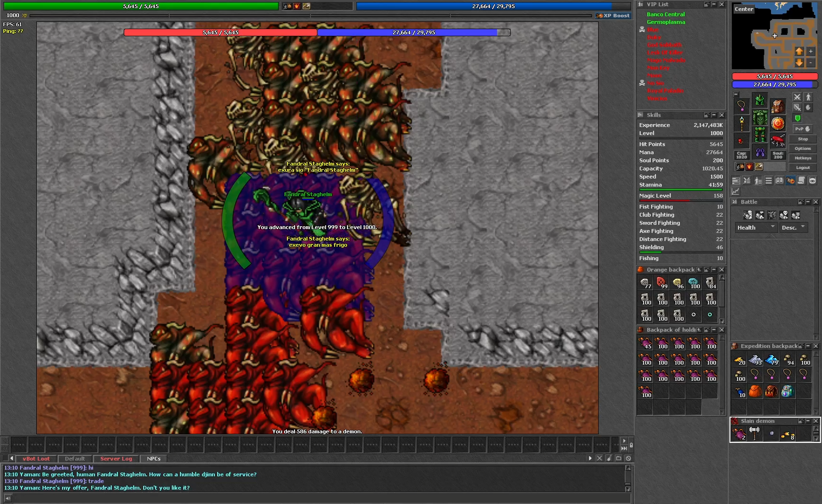Open the Health sort dropdown in Battle
The height and width of the screenshot is (504, 822).
[x=756, y=228]
